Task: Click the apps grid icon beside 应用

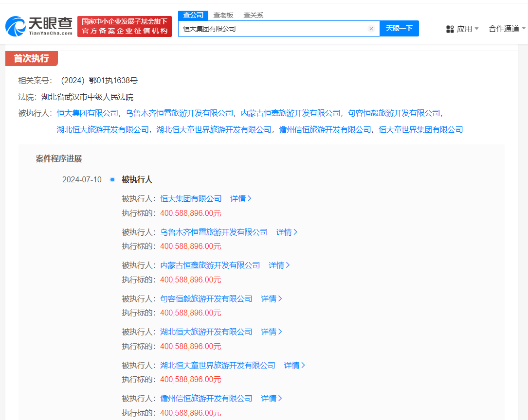Action: (x=449, y=29)
